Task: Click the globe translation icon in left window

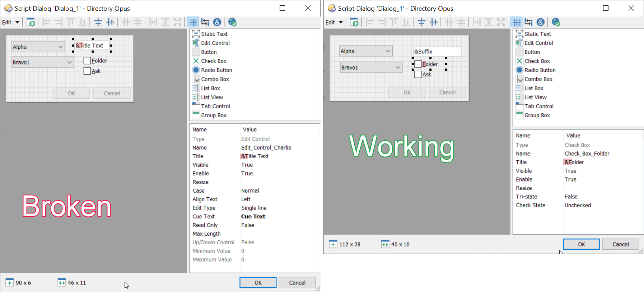Action: [232, 22]
